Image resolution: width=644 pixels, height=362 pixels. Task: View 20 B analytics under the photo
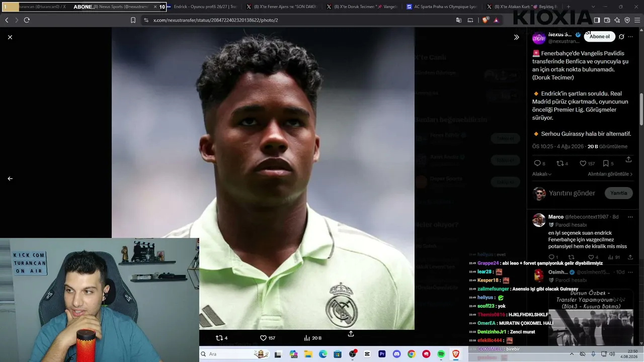pyautogui.click(x=312, y=338)
